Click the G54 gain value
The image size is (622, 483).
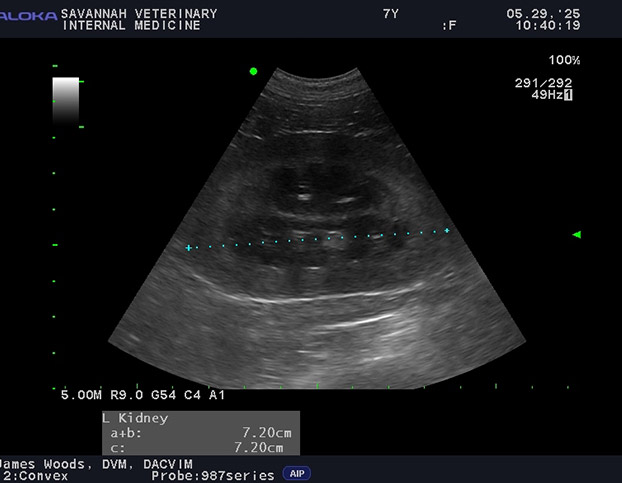163,395
